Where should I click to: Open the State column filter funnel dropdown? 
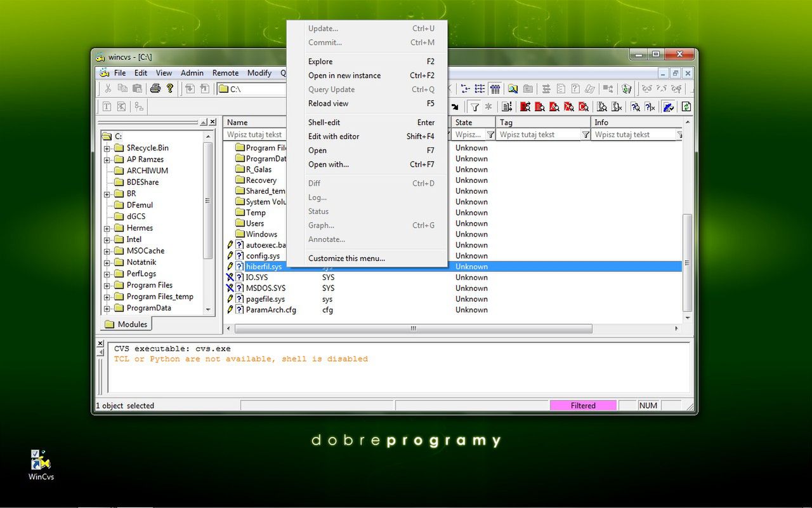click(x=490, y=135)
